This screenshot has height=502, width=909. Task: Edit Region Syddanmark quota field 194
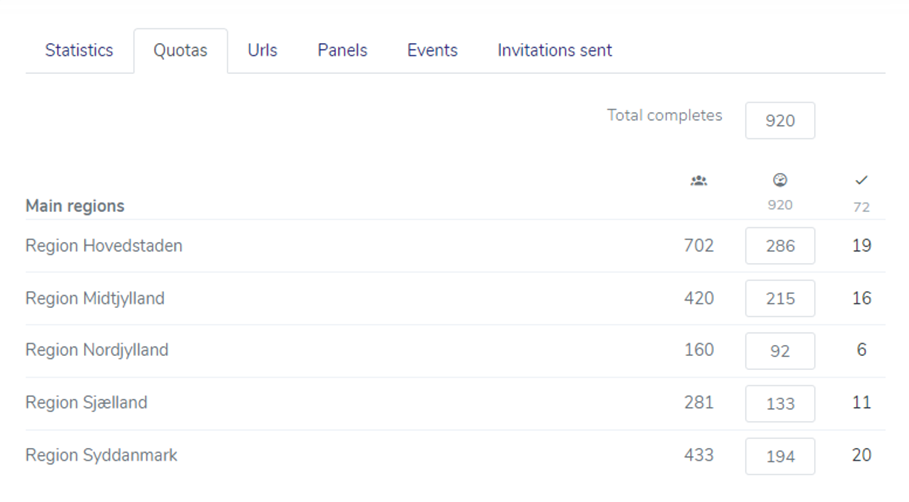pos(780,456)
